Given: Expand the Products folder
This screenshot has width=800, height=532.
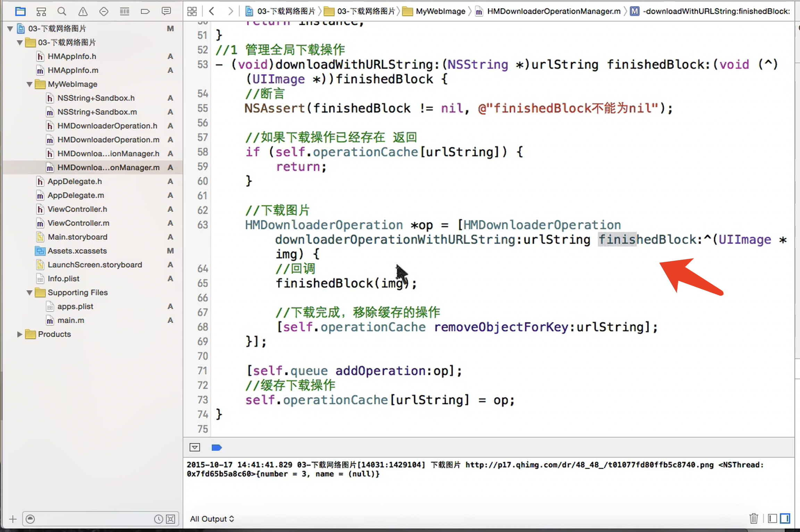Looking at the screenshot, I should point(20,334).
